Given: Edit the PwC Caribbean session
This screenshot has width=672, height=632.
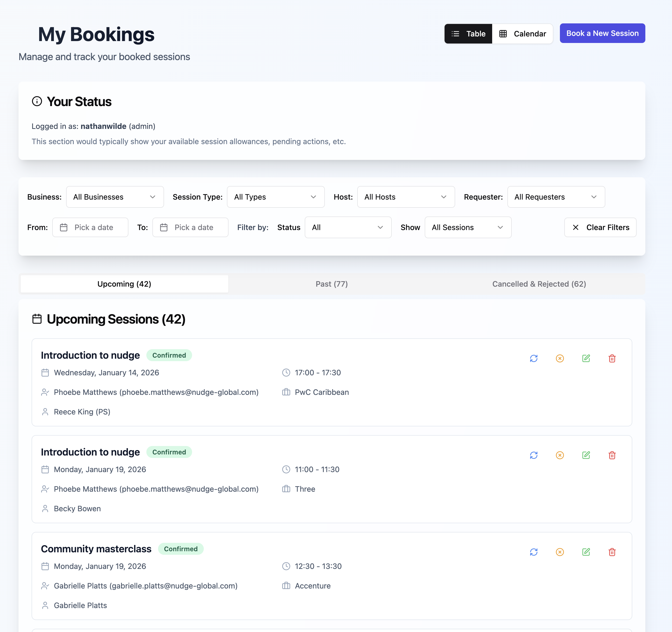Looking at the screenshot, I should pyautogui.click(x=586, y=358).
